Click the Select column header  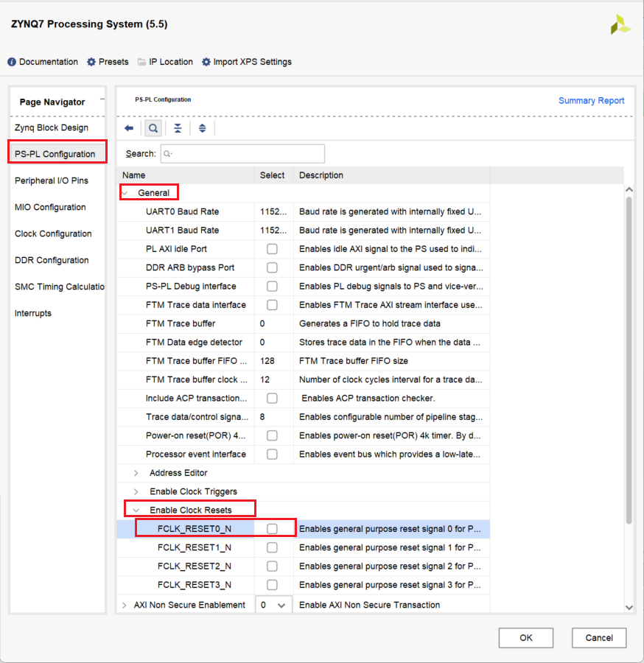[x=273, y=175]
